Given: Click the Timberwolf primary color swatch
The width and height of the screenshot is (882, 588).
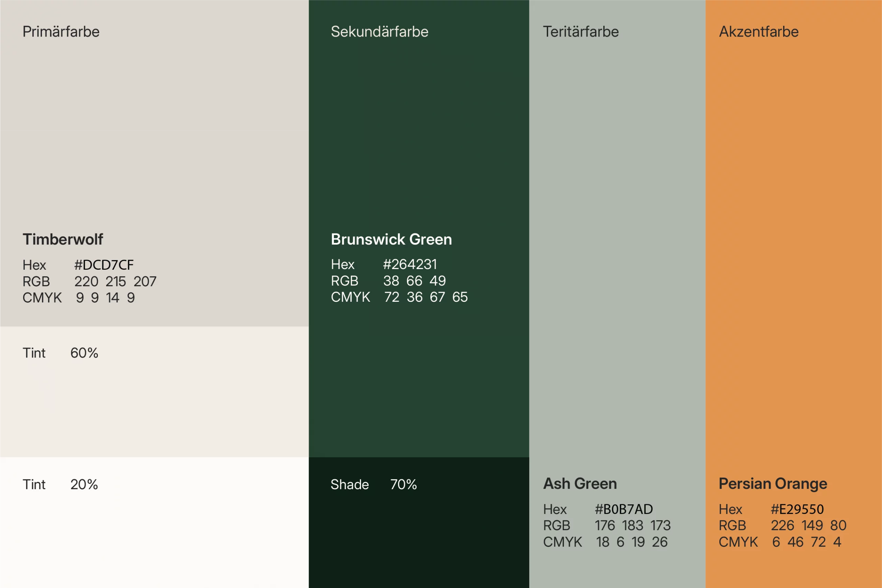Looking at the screenshot, I should coord(154,131).
